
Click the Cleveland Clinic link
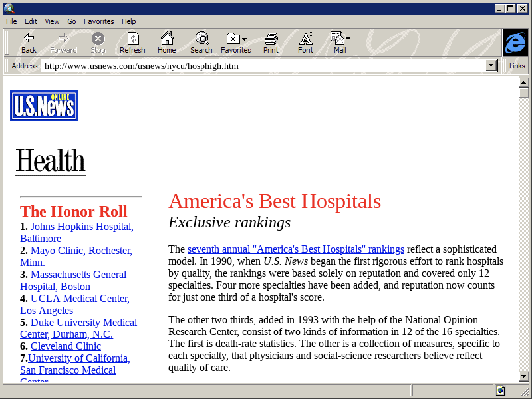pyautogui.click(x=66, y=346)
